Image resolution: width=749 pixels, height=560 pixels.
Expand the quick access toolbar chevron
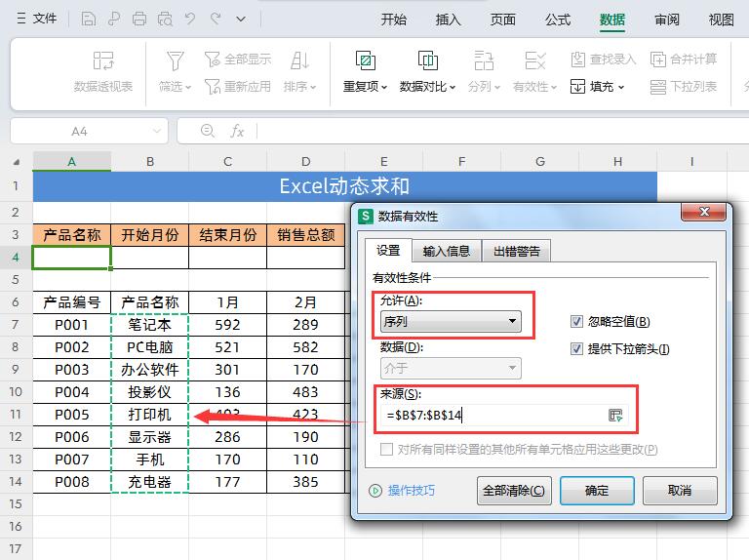[241, 20]
